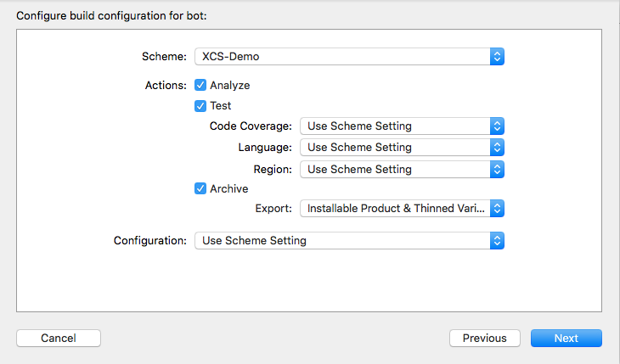Expand the Configuration 'Use Scheme Setting' dropdown

pos(342,240)
